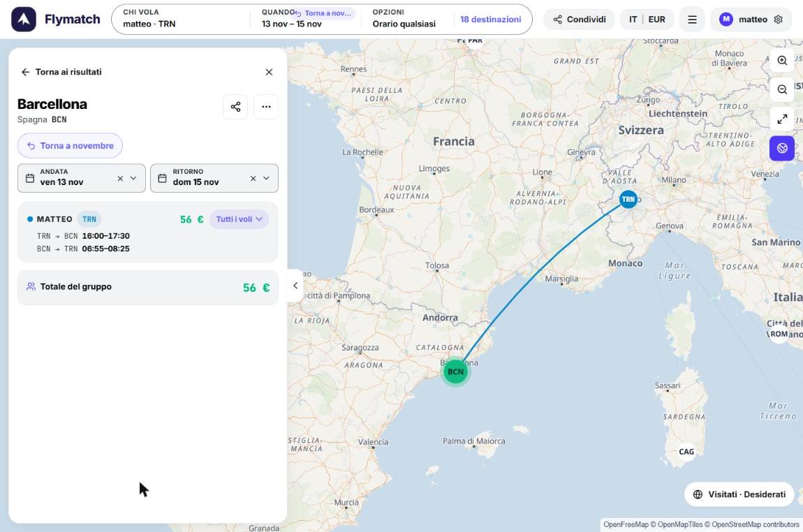
Task: Click the TRN → BCN 16:00–17:30 flight
Action: coord(84,236)
